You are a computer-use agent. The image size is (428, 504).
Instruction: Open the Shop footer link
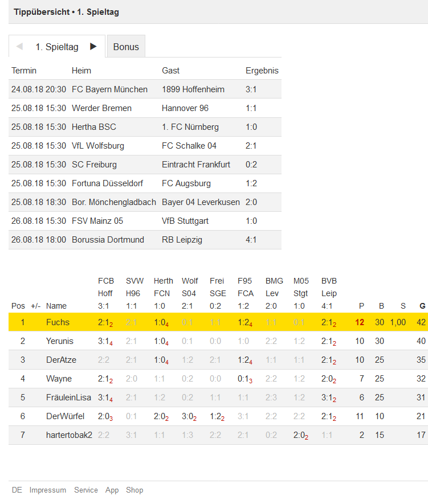click(x=134, y=490)
